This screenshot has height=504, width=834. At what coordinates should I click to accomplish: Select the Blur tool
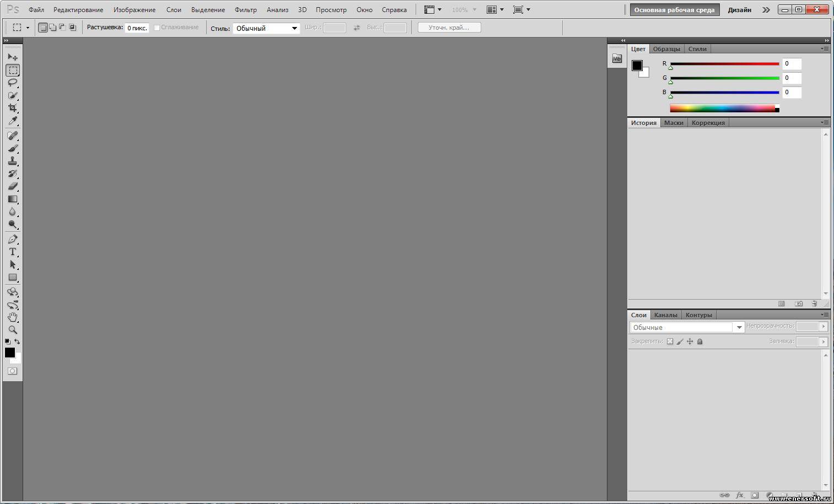pyautogui.click(x=13, y=212)
